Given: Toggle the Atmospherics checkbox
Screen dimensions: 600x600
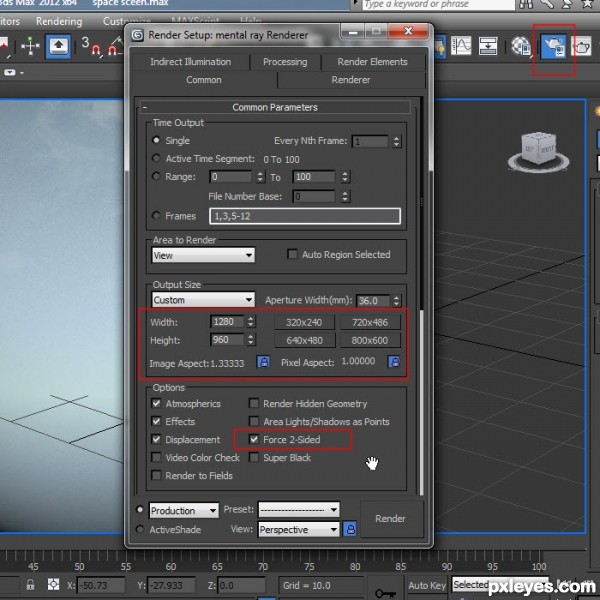Looking at the screenshot, I should click(156, 403).
